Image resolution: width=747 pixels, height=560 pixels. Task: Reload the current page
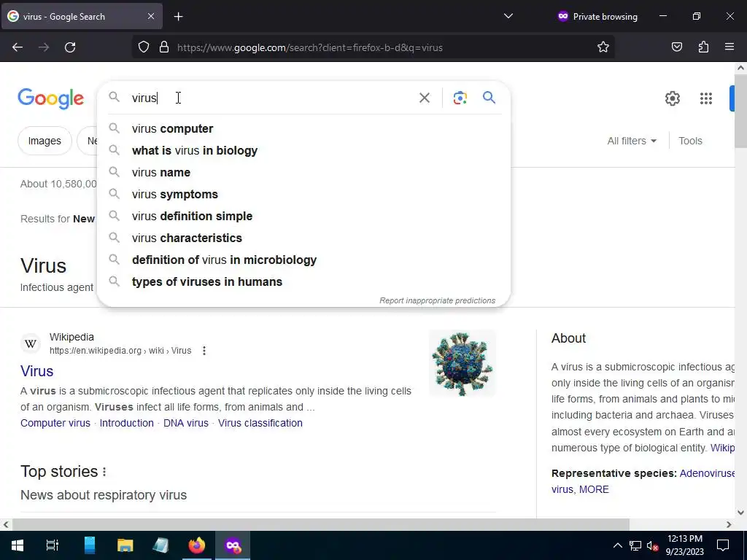click(70, 47)
